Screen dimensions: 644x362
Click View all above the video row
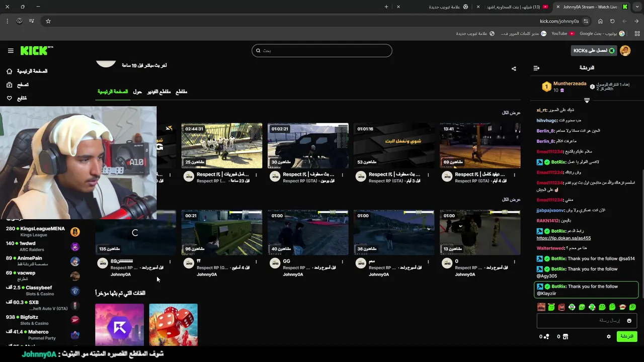pos(511,113)
